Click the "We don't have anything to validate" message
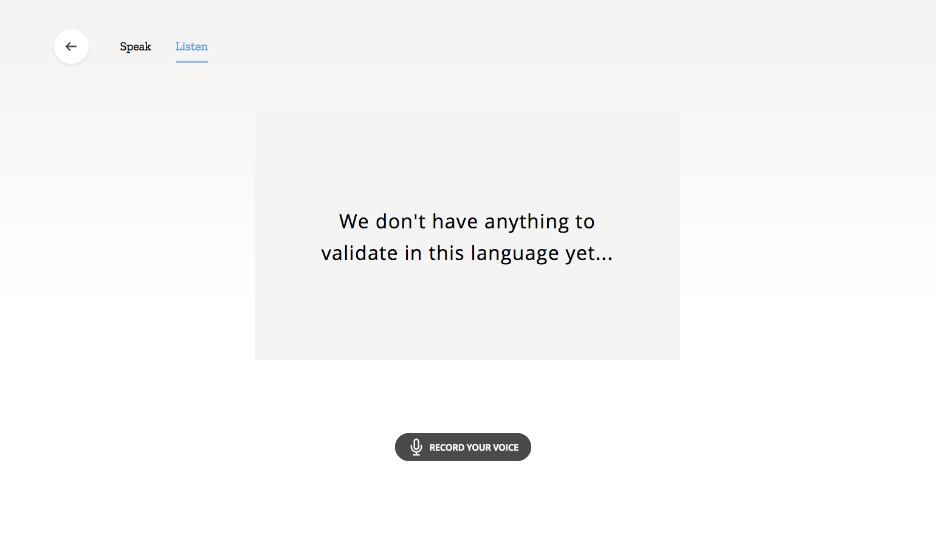Screen dimensions: 936x560 467,237
